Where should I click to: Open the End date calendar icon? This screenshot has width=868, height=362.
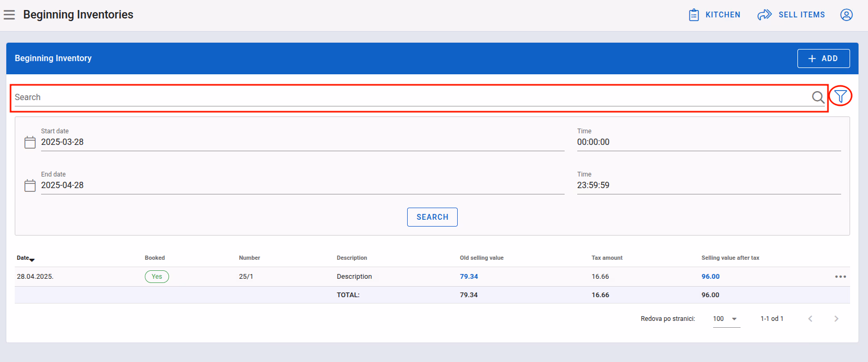(30, 185)
